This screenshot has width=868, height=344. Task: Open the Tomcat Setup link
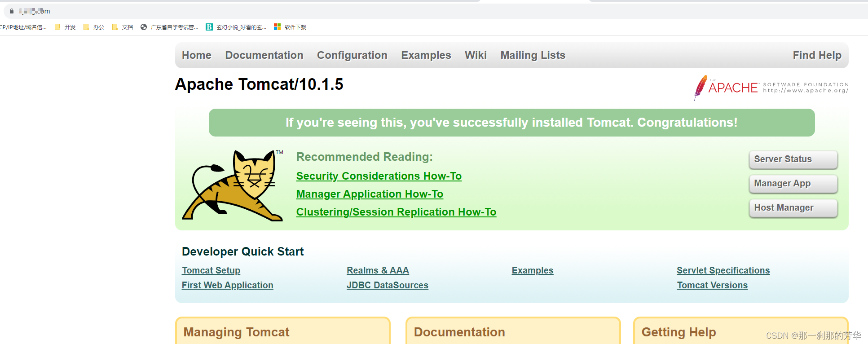(211, 270)
